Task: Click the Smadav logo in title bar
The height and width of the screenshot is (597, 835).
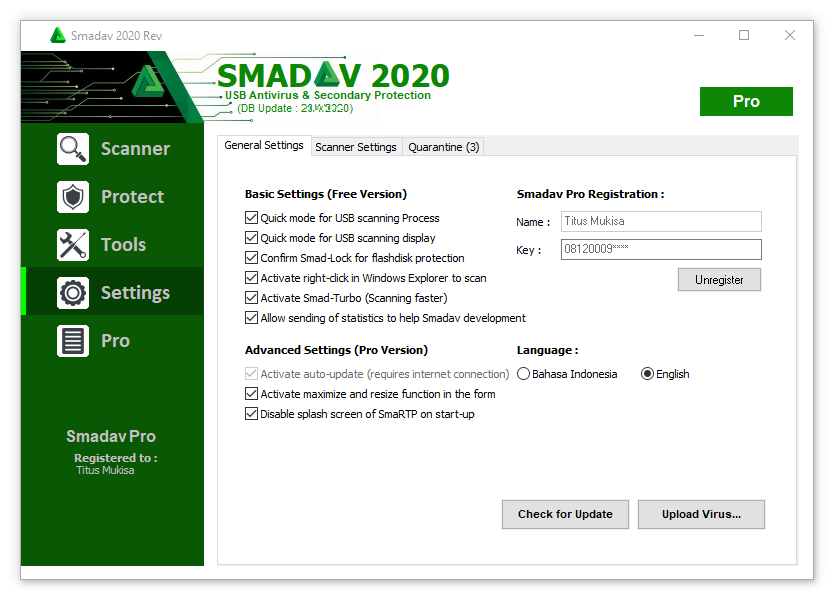Action: click(58, 36)
